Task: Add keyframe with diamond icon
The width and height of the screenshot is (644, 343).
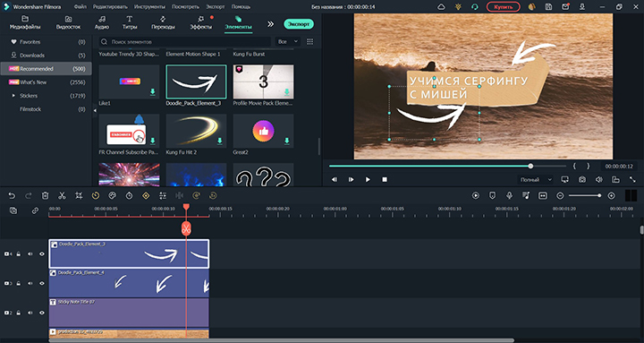Action: pos(146,196)
